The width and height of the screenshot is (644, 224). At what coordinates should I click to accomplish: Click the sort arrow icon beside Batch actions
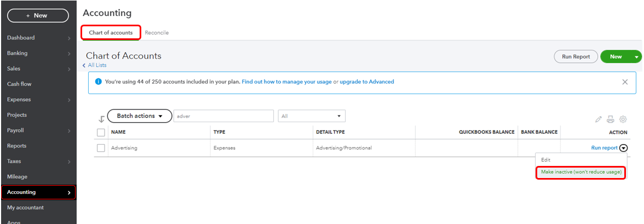coord(101,119)
